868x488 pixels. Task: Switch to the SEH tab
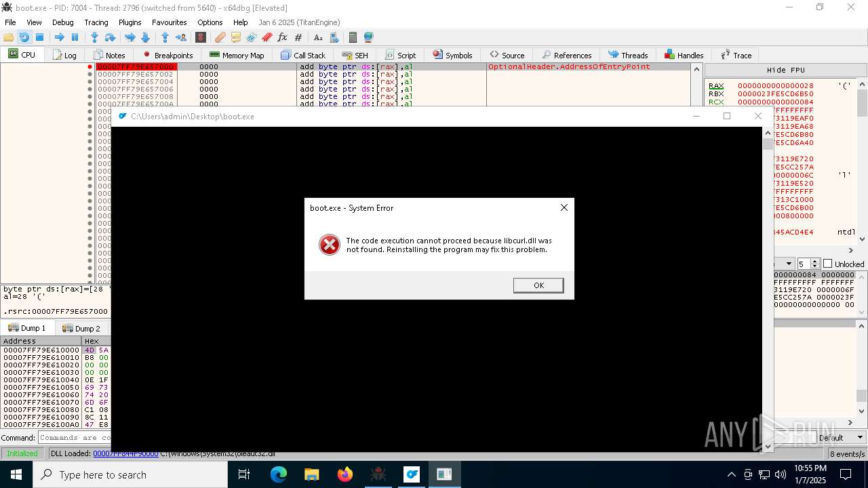[x=355, y=55]
